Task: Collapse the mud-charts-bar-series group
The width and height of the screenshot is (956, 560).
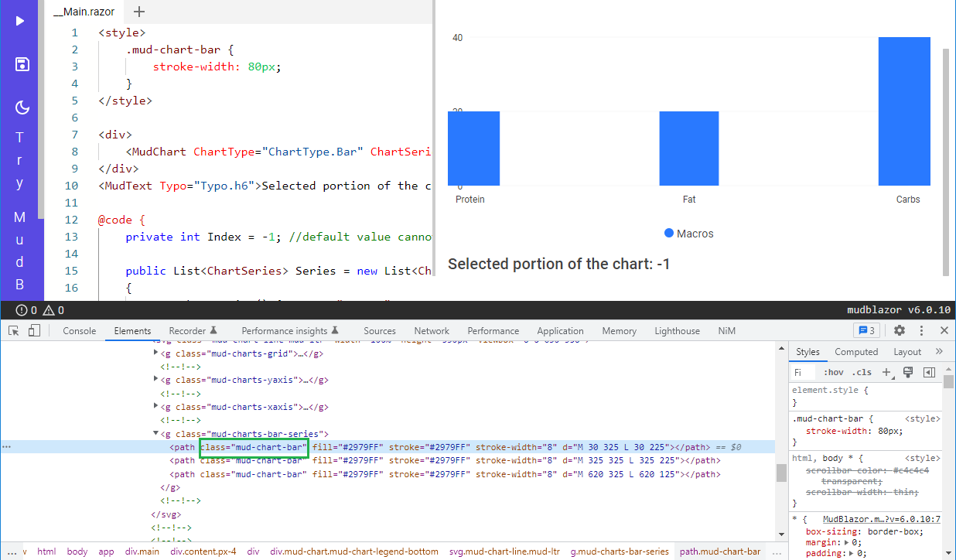Action: pyautogui.click(x=156, y=433)
